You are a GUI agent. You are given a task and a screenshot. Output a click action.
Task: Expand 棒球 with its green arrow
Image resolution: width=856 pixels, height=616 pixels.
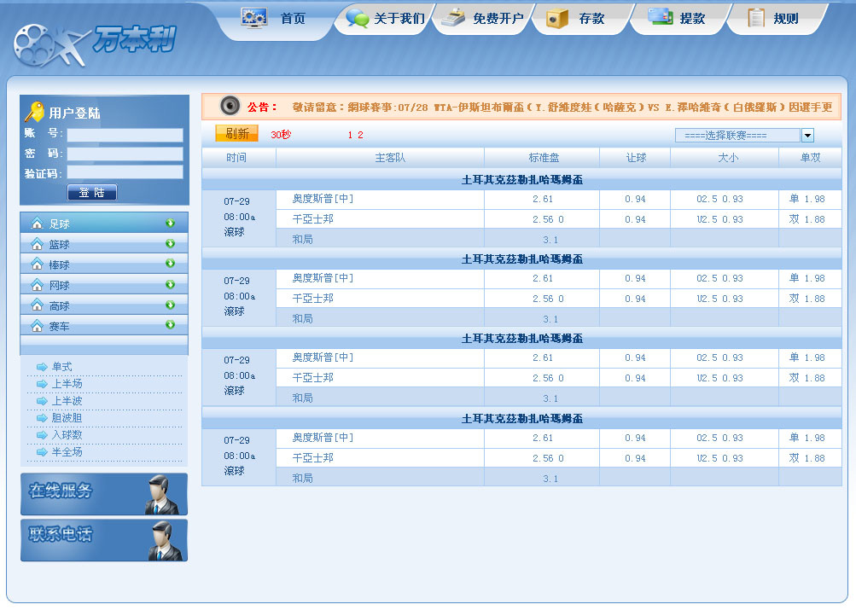[171, 264]
